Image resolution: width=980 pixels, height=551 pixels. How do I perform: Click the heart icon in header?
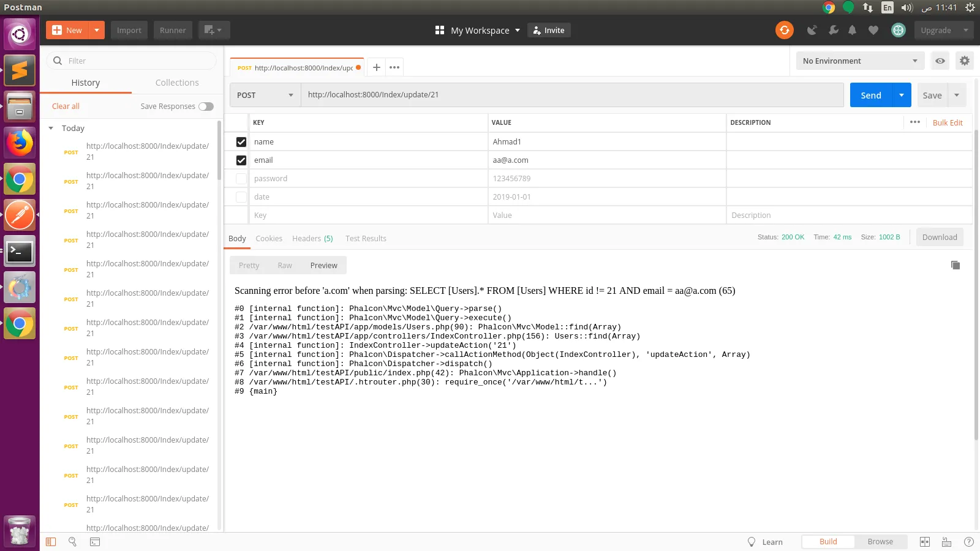point(873,30)
